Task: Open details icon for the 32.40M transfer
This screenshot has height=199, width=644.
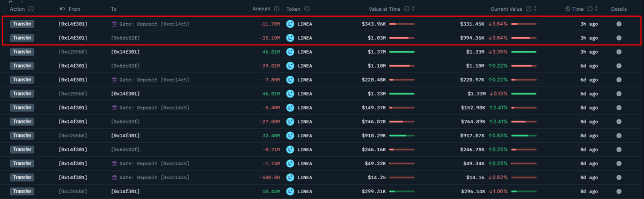Action: click(619, 136)
